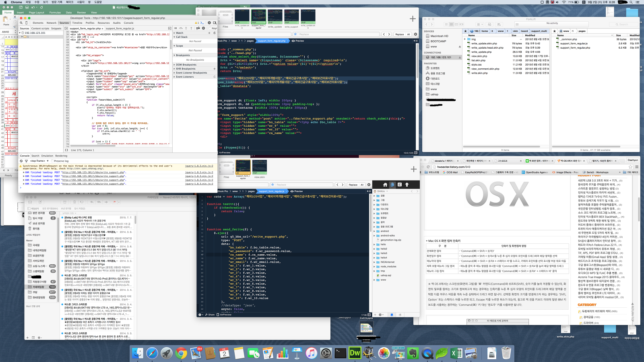Click the DevTools magnifier search icon

(21, 23)
